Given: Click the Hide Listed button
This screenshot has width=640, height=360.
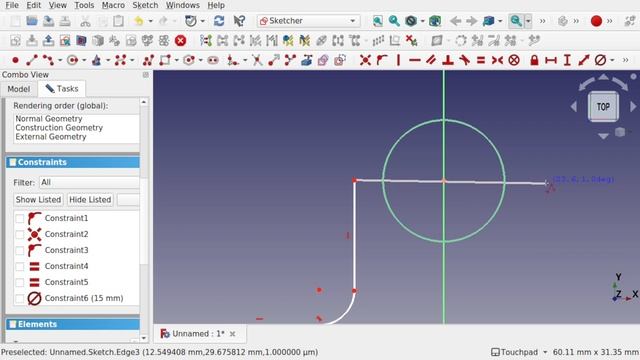Looking at the screenshot, I should point(90,200).
